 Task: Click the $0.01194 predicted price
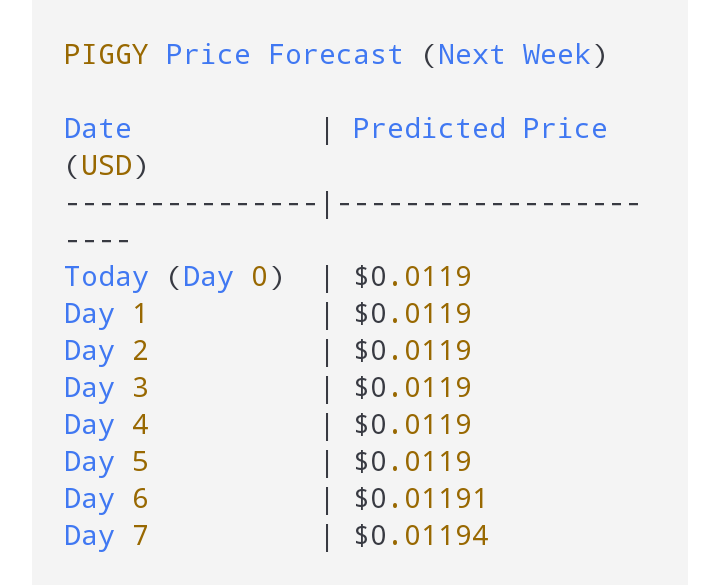coord(421,536)
